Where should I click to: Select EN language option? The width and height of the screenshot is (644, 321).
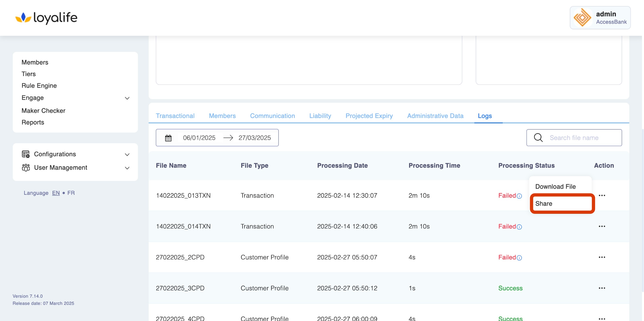[56, 193]
